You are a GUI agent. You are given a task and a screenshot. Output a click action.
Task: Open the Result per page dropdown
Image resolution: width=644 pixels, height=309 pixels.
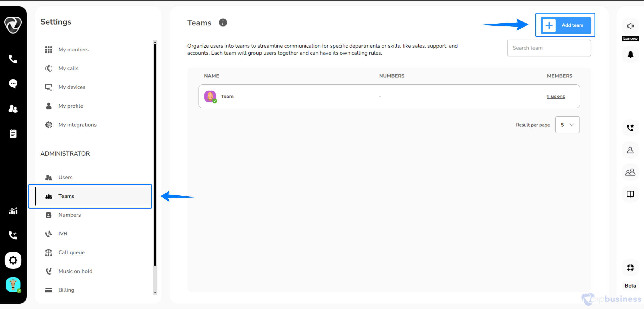(567, 125)
